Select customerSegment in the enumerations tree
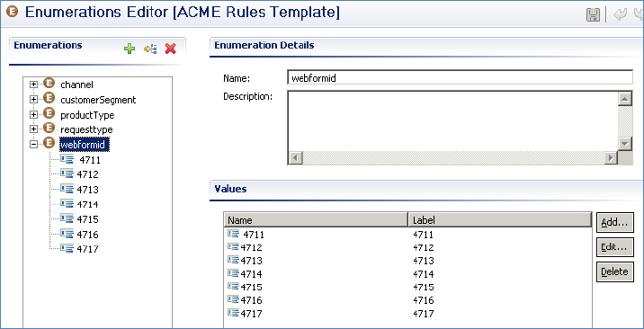644x329 pixels. 98,100
